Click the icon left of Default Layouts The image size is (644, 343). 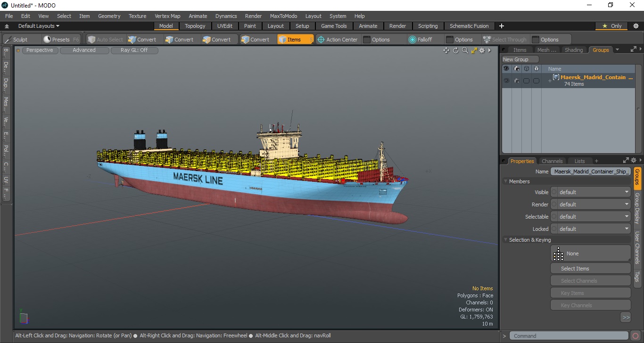pos(7,26)
